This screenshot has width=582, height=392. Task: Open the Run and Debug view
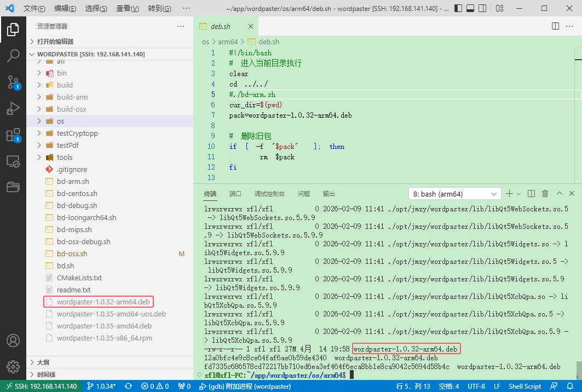(x=13, y=109)
